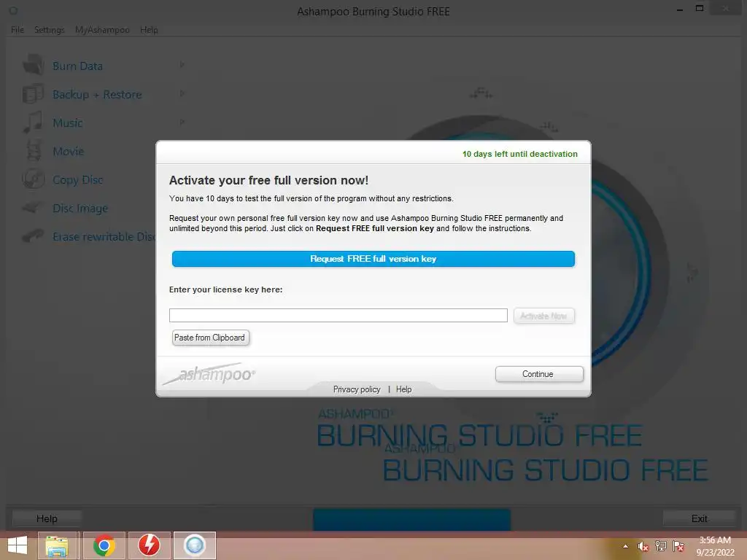Screen dimensions: 747x560
Task: Open the red lightning bolt taskbar app
Action: [x=149, y=545]
